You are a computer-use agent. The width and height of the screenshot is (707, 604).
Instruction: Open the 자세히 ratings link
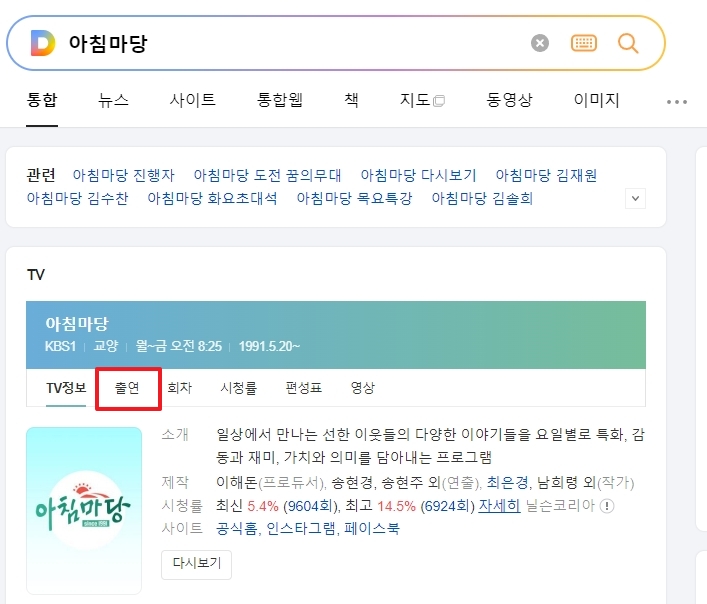(499, 506)
